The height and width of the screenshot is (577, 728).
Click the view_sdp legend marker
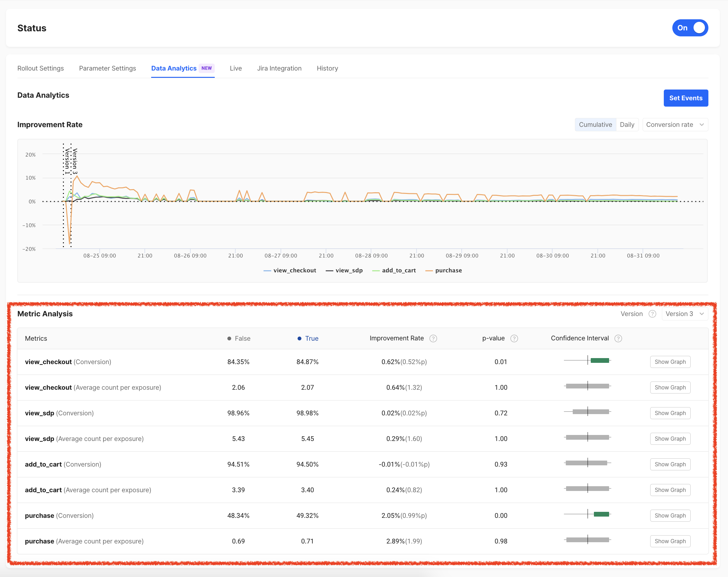(329, 270)
